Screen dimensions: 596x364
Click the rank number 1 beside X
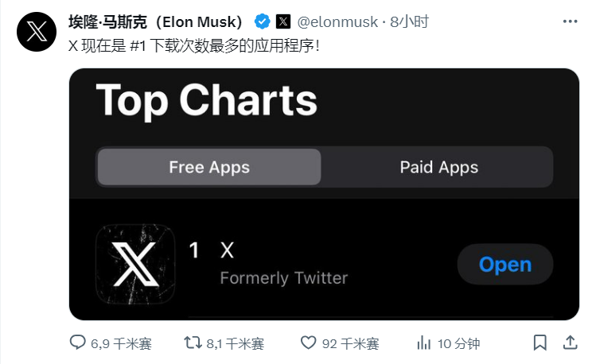pos(193,251)
